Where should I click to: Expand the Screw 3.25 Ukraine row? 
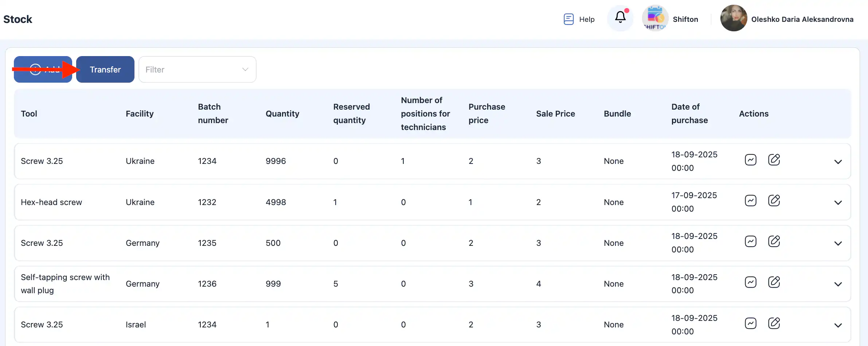(x=838, y=162)
